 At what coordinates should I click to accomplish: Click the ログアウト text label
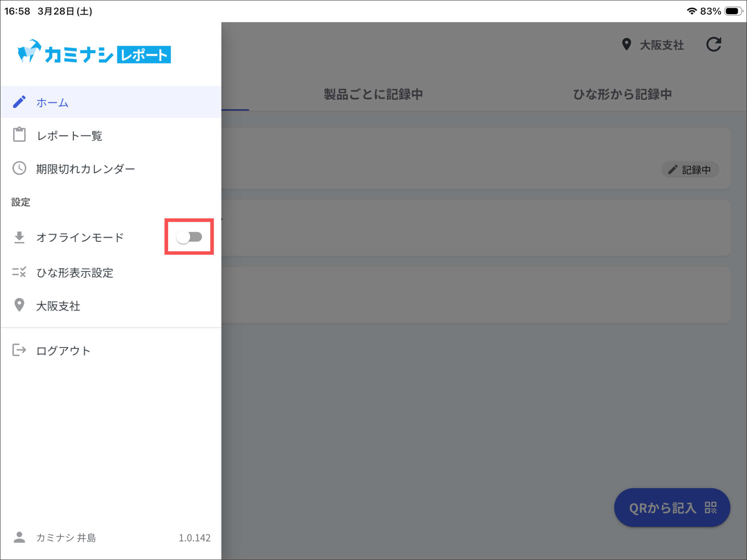click(63, 351)
